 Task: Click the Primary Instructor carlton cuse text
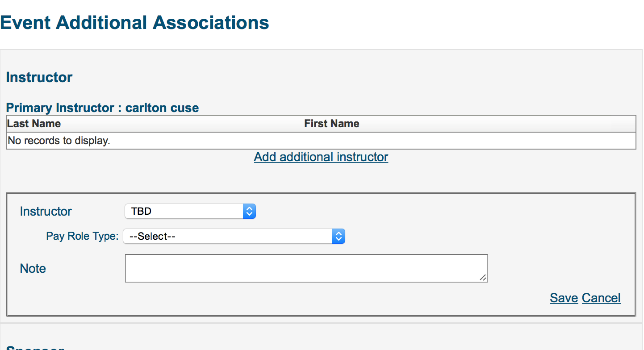click(x=102, y=108)
